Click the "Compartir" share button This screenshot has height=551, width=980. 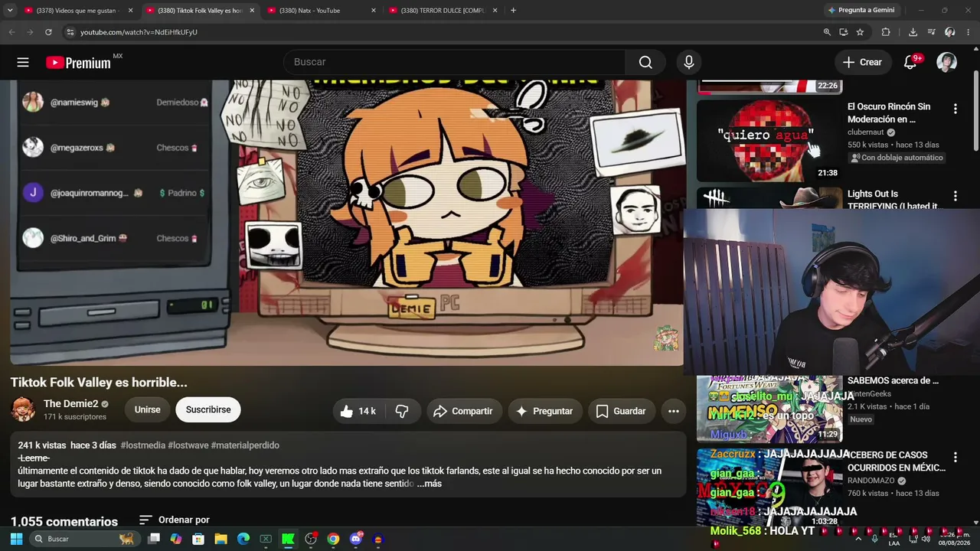click(x=463, y=411)
